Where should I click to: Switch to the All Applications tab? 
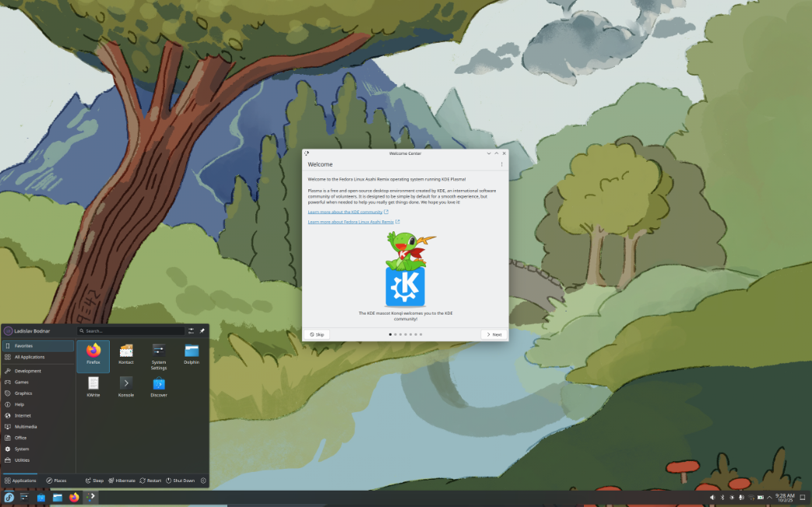pyautogui.click(x=31, y=357)
